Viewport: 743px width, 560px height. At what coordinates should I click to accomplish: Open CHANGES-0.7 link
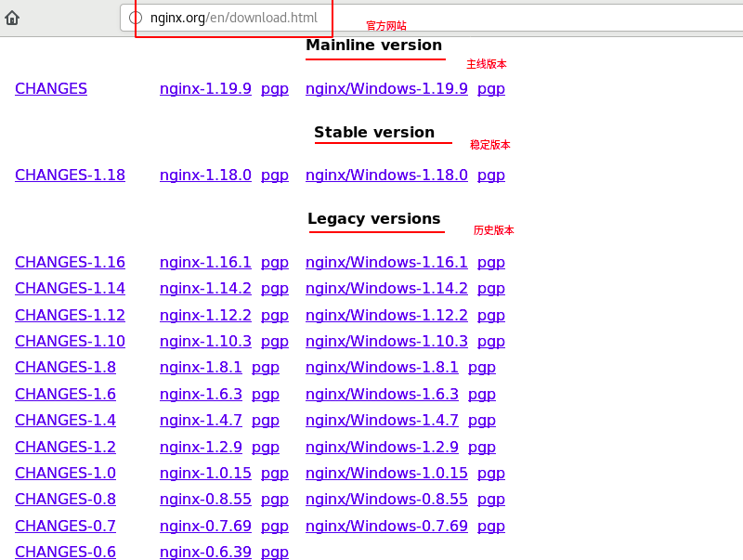[65, 526]
